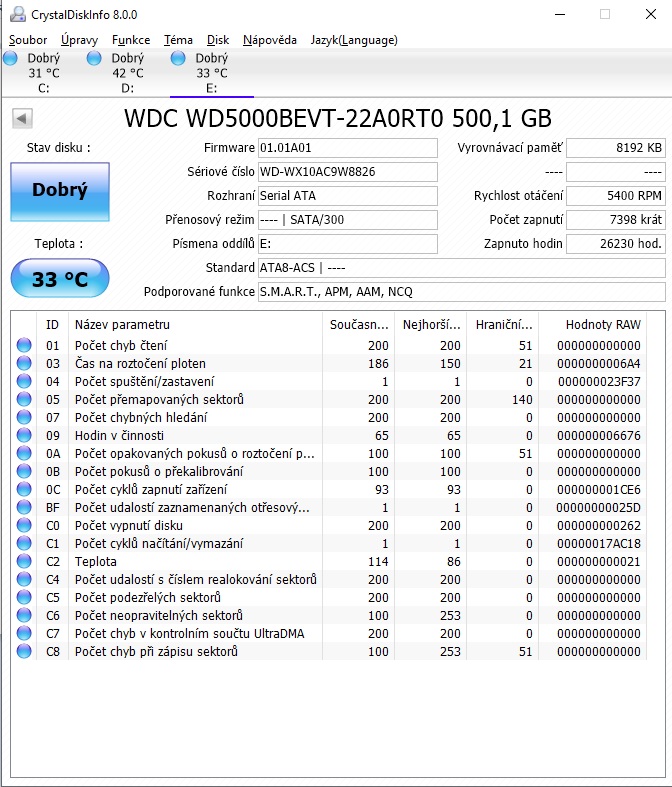This screenshot has height=787, width=672.
Task: Click the Hodnoty RAW column header
Action: (593, 325)
